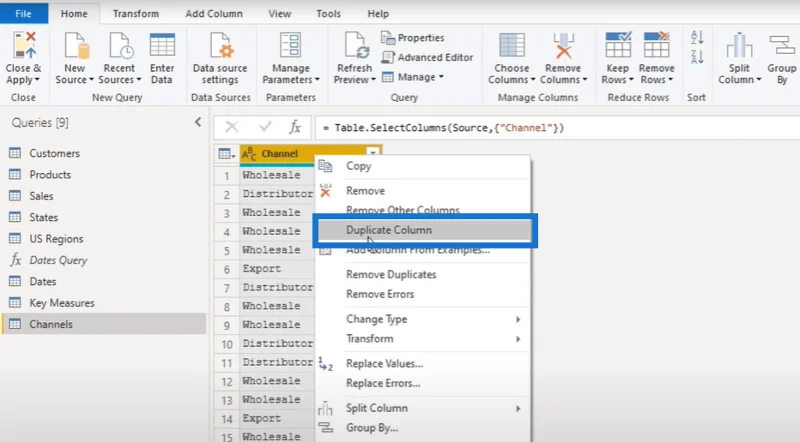Click the Remove Rows icon

[657, 45]
